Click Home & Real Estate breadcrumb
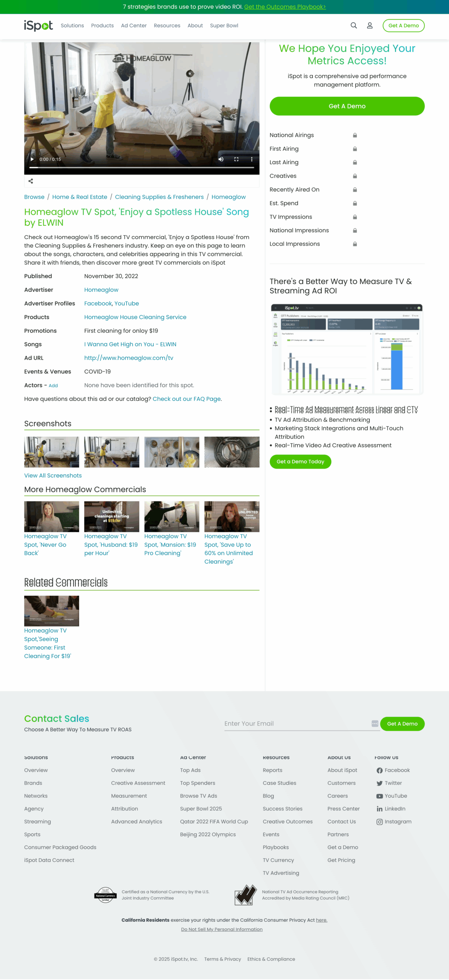This screenshot has height=980, width=449. [x=80, y=197]
